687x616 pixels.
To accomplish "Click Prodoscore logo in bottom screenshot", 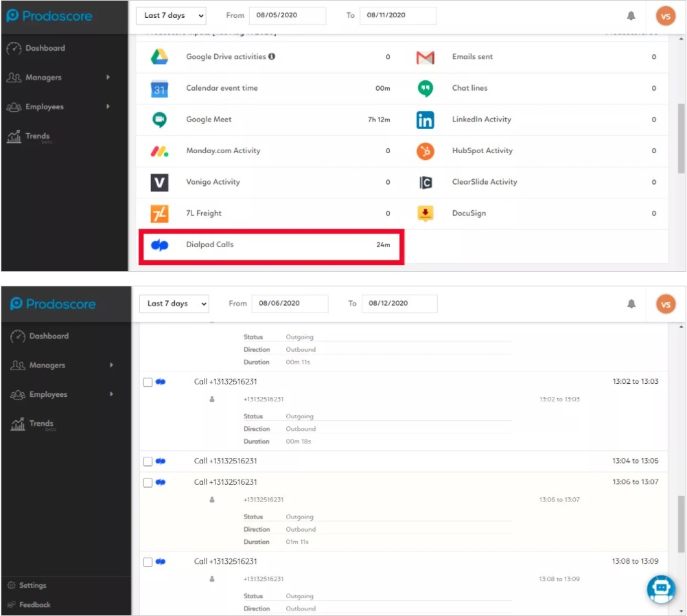I will (x=53, y=304).
